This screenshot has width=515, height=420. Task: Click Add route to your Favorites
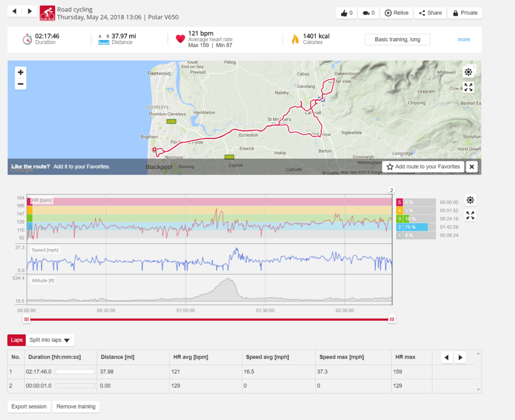pyautogui.click(x=422, y=167)
